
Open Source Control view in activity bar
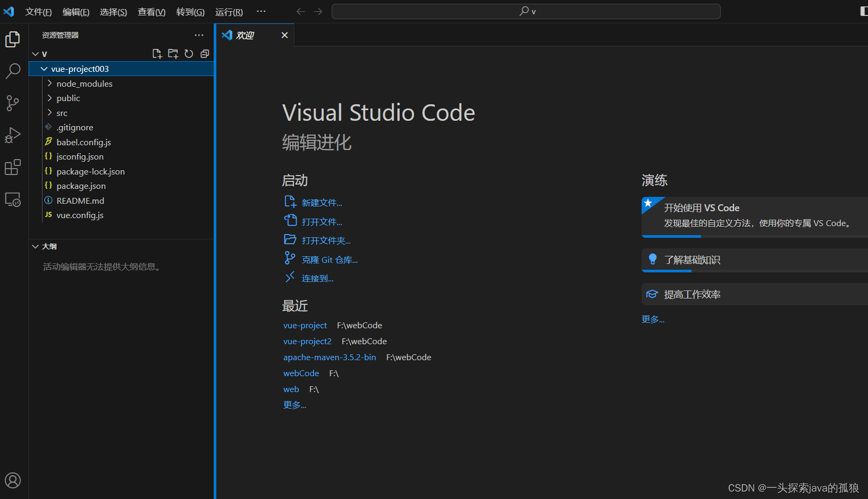coord(13,103)
